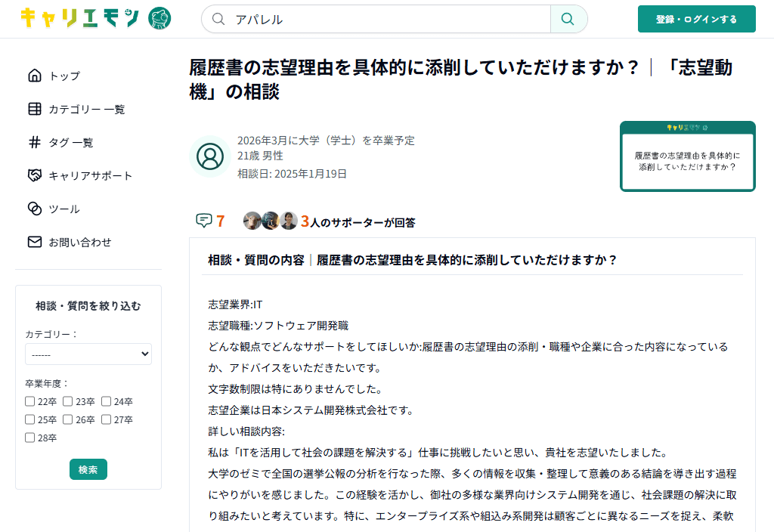The image size is (774, 532).
Task: Click the hash icon beside タグ一覧
Action: (x=34, y=142)
